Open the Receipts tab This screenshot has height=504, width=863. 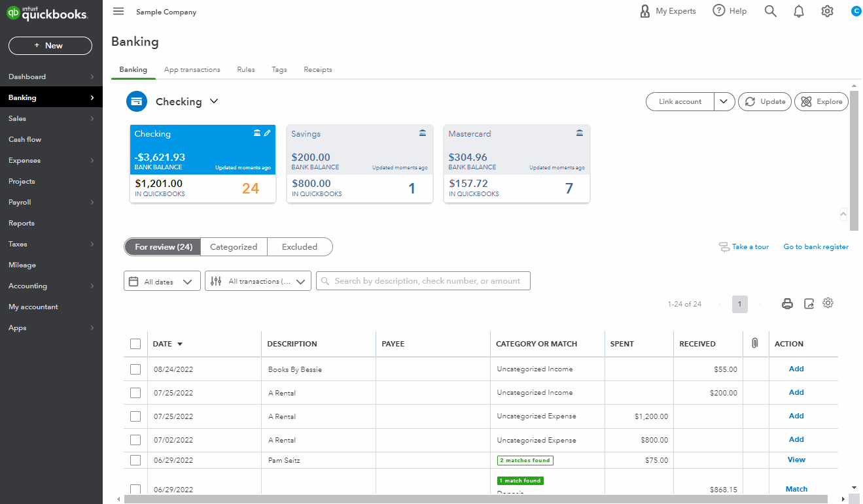tap(317, 69)
